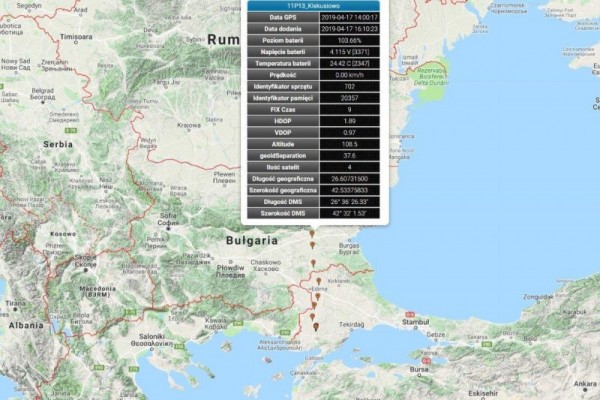Screen dimensions: 600x400
Task: Select the second marker from top, west of Burgas
Action: click(312, 245)
